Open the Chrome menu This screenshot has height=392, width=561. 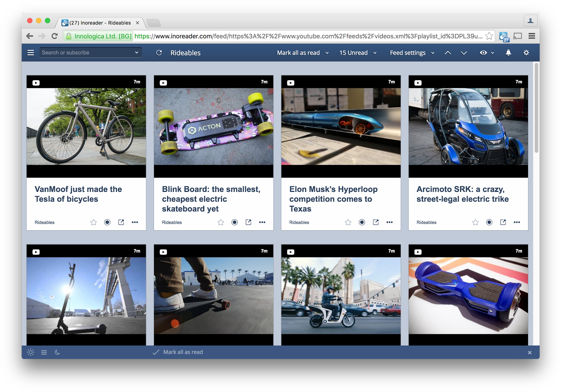point(532,36)
